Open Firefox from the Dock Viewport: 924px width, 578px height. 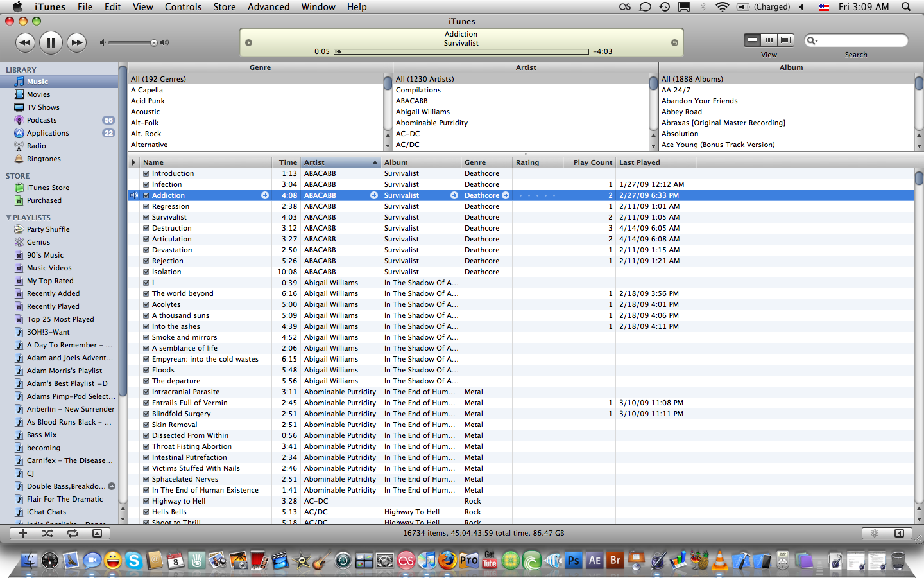point(448,560)
